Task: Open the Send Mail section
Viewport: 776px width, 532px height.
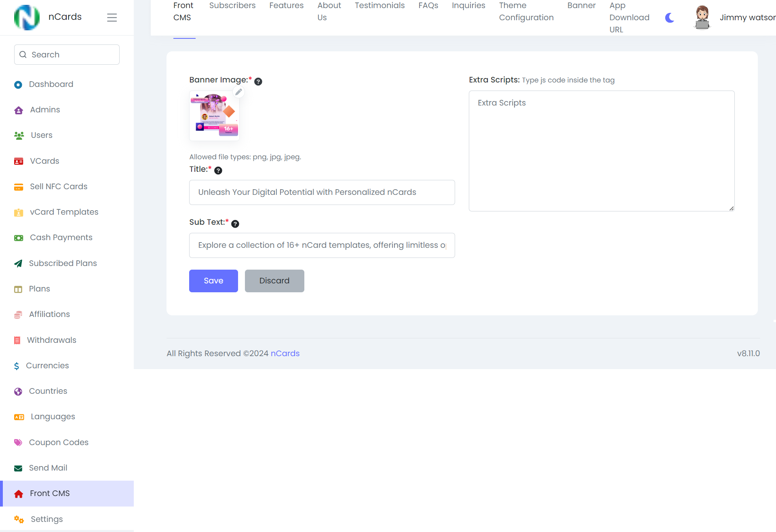Action: (x=48, y=468)
